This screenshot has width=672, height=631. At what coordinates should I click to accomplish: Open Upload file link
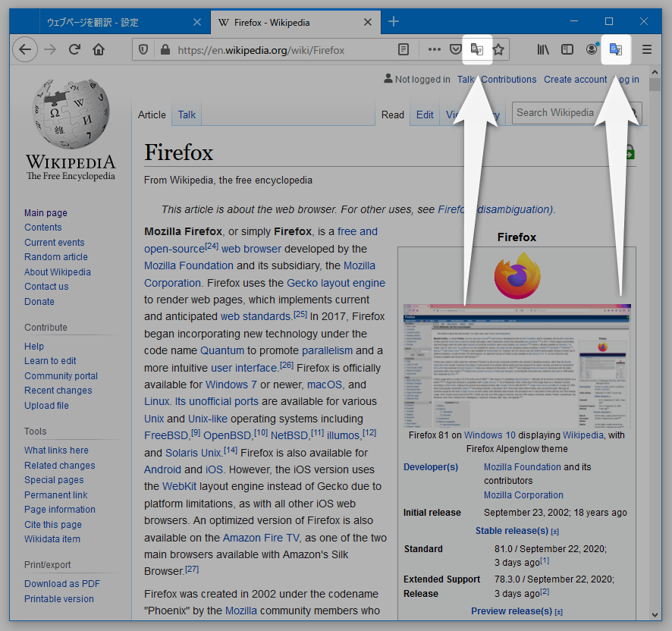coord(46,405)
